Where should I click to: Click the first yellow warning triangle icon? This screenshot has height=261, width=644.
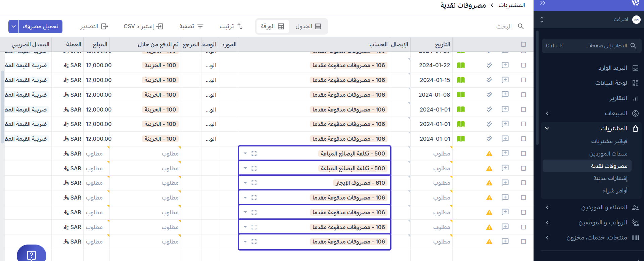tap(489, 154)
